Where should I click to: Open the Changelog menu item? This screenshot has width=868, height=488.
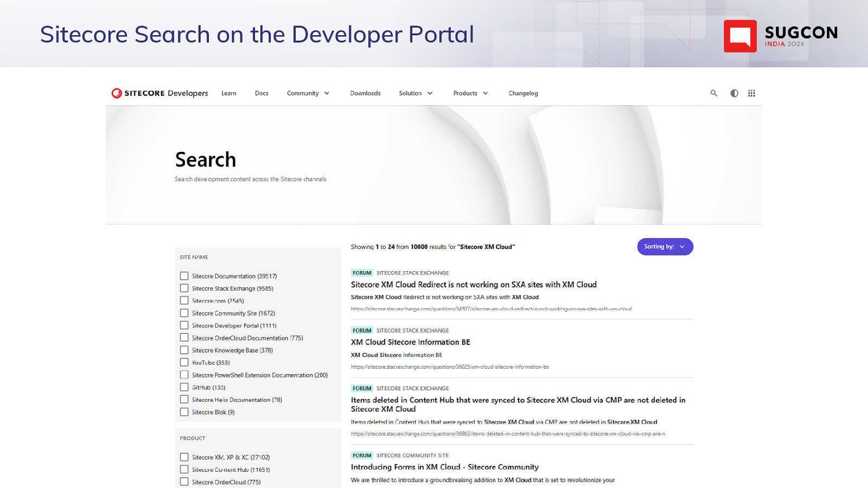pyautogui.click(x=523, y=93)
